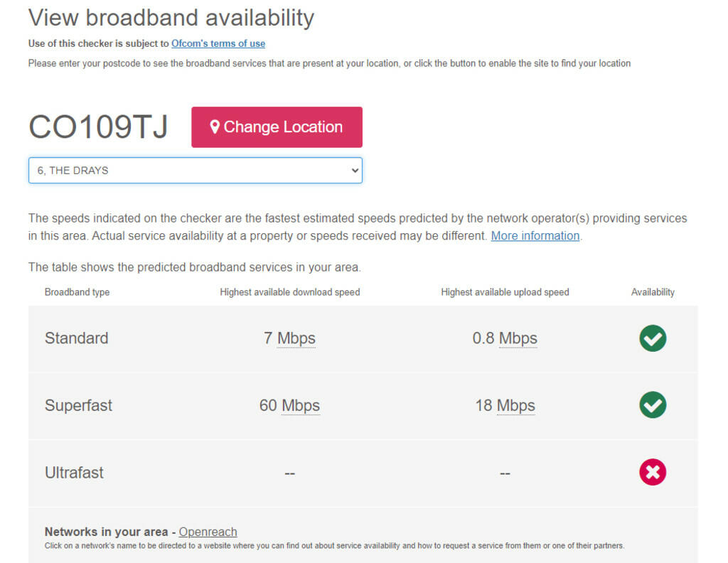The width and height of the screenshot is (728, 563).
Task: Open the address dropdown showing 6, THE DRAYS
Action: [x=195, y=171]
